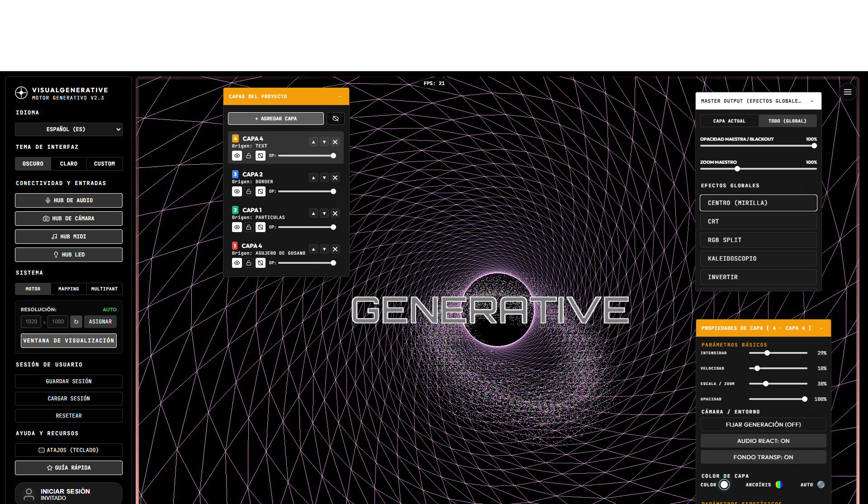The width and height of the screenshot is (868, 504).
Task: Open the Hub de Audio
Action: click(x=69, y=200)
